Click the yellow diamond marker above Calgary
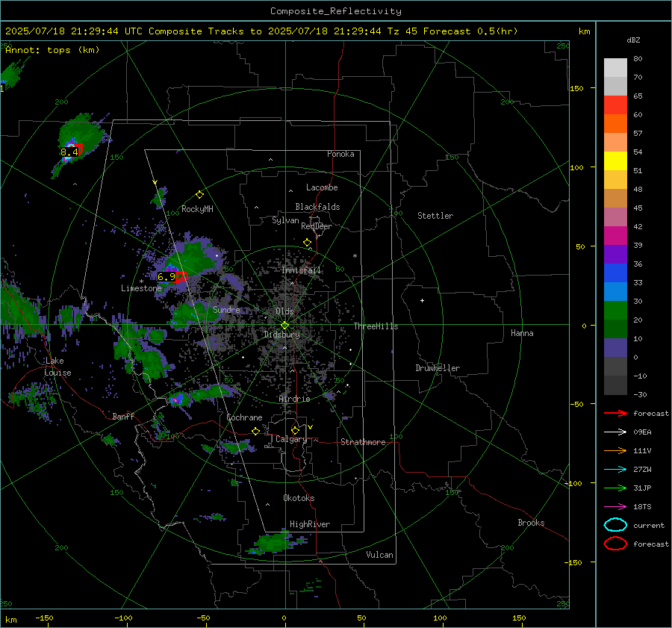This screenshot has height=628, width=672. tap(295, 430)
